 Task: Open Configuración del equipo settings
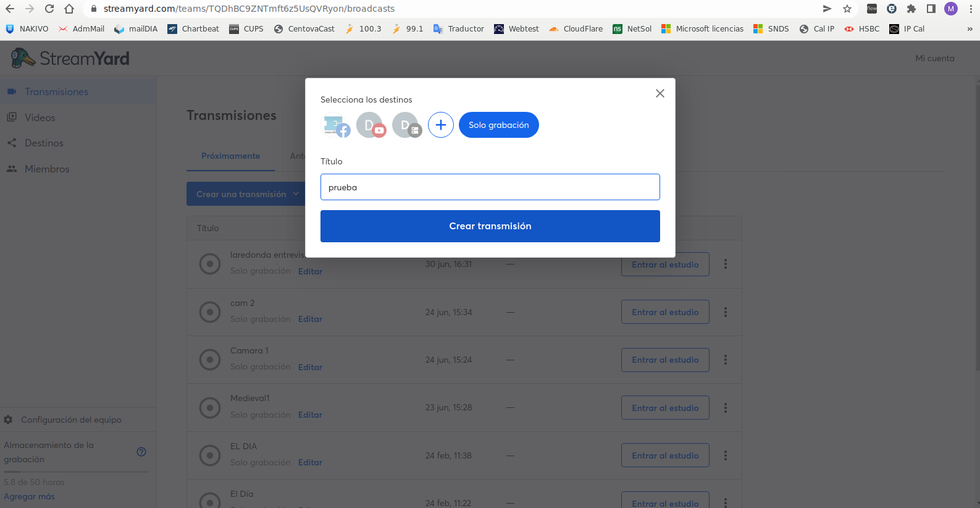tap(71, 420)
